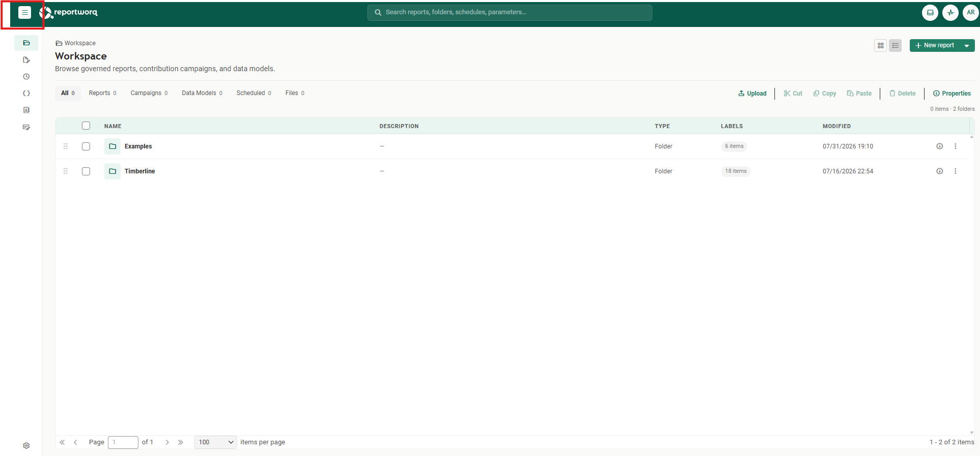Select the Data Models tab
Image resolution: width=980 pixels, height=456 pixels.
pos(202,93)
